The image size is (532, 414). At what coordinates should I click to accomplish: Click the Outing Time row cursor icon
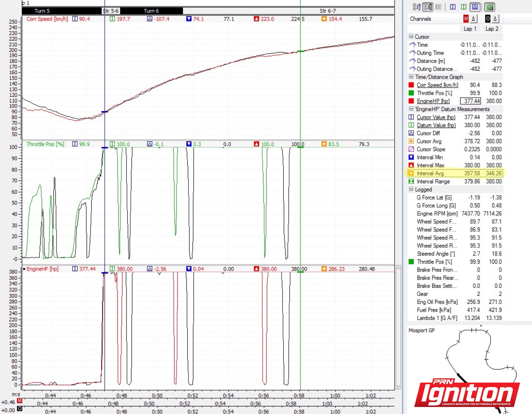(412, 53)
